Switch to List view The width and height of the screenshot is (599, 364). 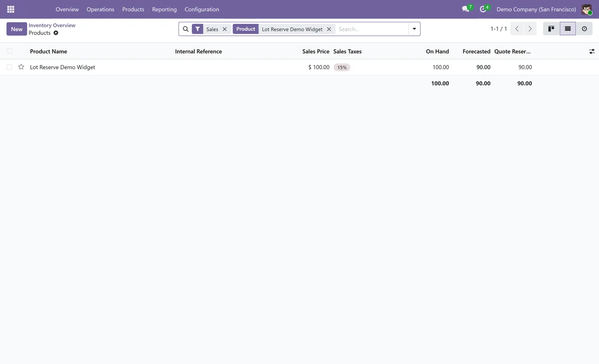[x=568, y=29]
